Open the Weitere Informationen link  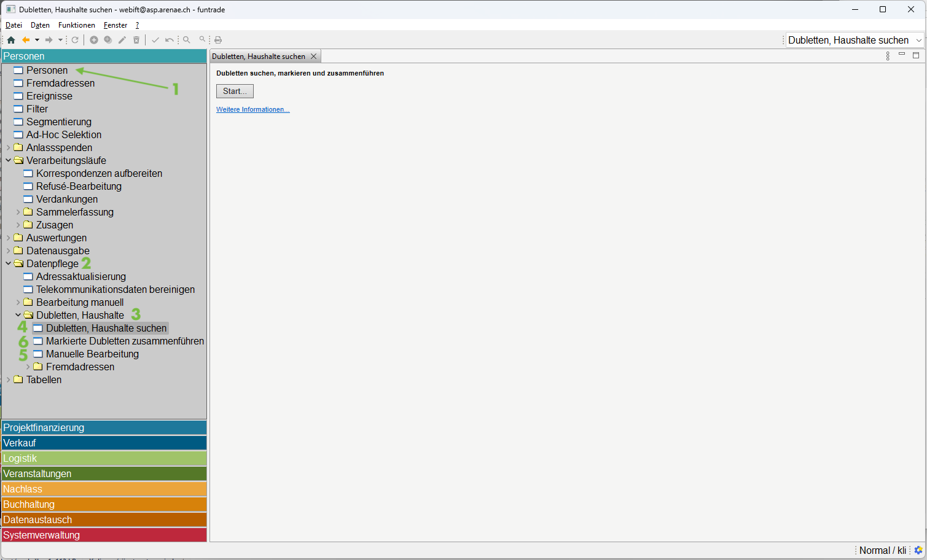pos(252,109)
